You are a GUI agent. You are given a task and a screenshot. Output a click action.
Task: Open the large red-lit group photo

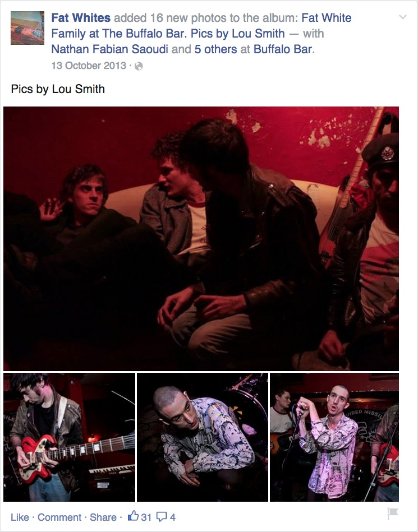coord(201,238)
